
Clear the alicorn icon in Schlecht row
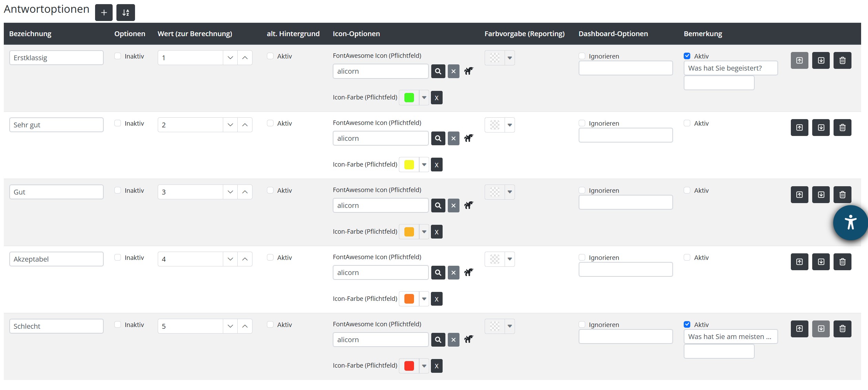click(453, 340)
